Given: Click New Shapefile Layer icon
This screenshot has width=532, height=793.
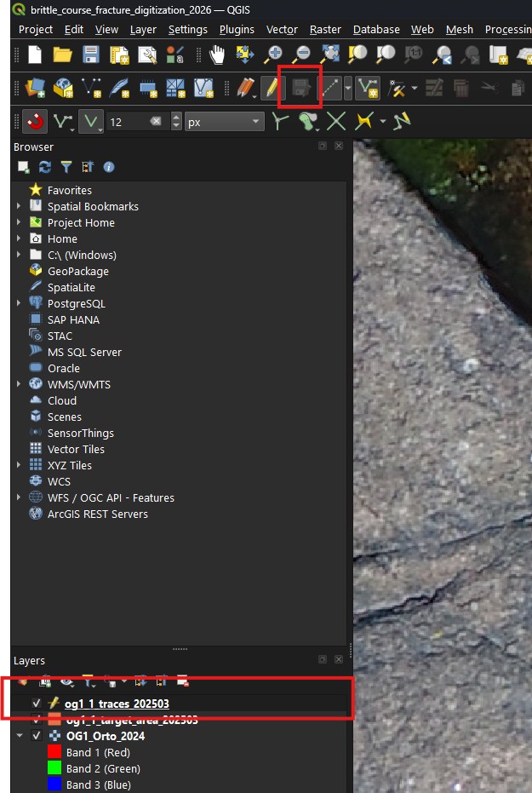Looking at the screenshot, I should point(91,88).
